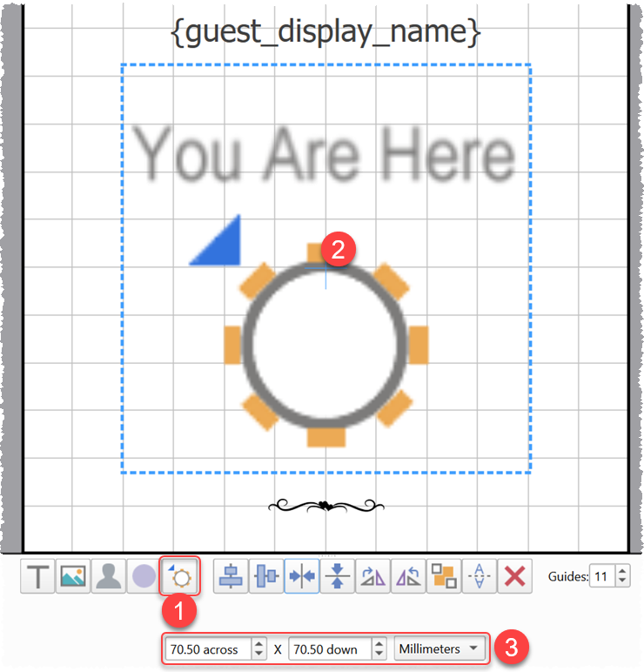The height and width of the screenshot is (672, 644).
Task: Choose the purple circle shape tool
Action: click(x=144, y=576)
